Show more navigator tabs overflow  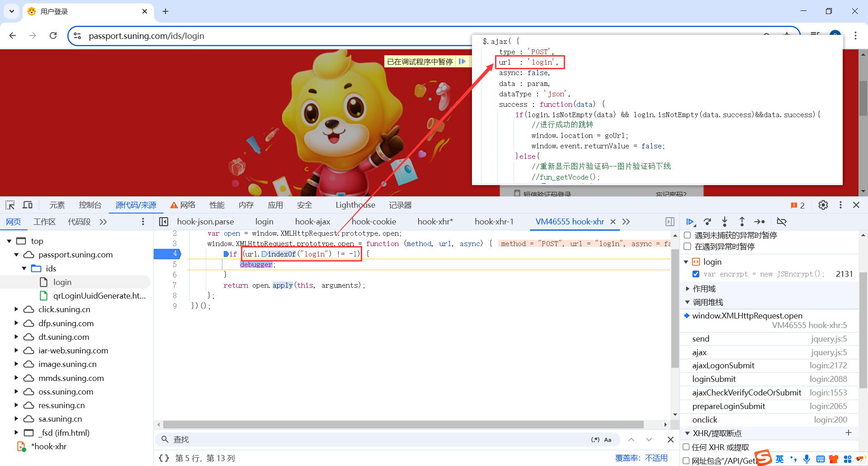pos(104,222)
